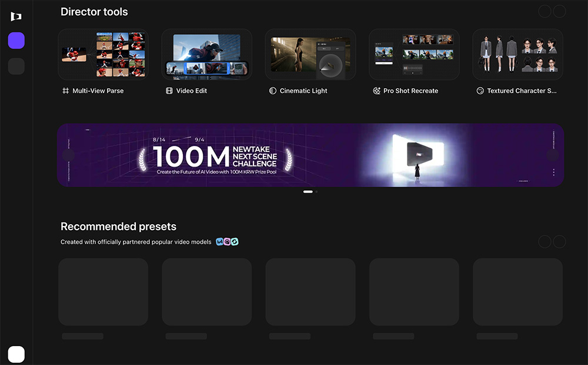This screenshot has width=588, height=365.
Task: Click the icon beside Pro Shot Recreate
Action: 376,91
